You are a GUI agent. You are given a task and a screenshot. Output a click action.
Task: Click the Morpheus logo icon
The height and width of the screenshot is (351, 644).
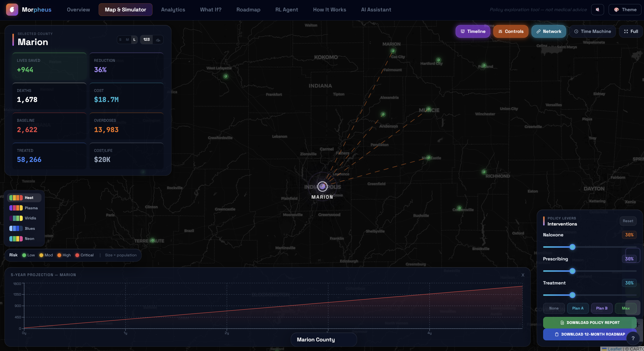click(12, 10)
